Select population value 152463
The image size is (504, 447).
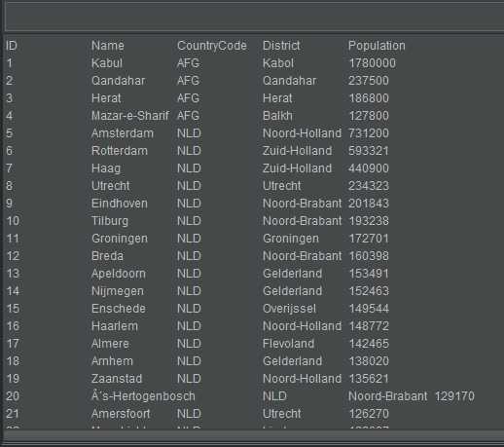[x=369, y=291]
